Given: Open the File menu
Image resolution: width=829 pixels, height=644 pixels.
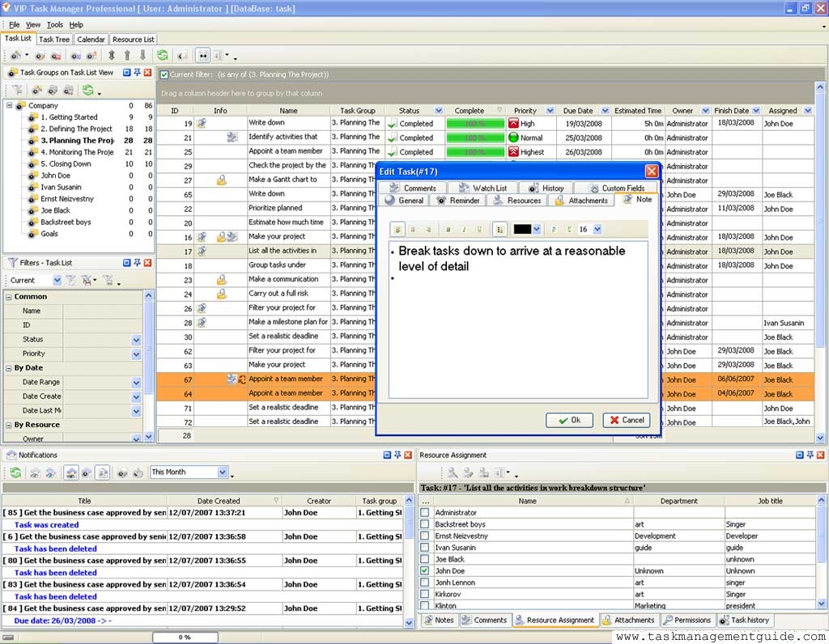Looking at the screenshot, I should (x=15, y=25).
